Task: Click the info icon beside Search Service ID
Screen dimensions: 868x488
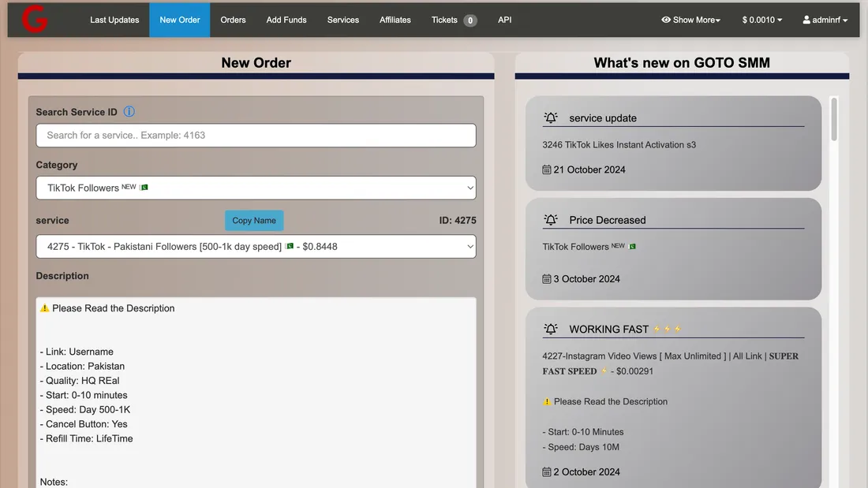Action: [129, 112]
